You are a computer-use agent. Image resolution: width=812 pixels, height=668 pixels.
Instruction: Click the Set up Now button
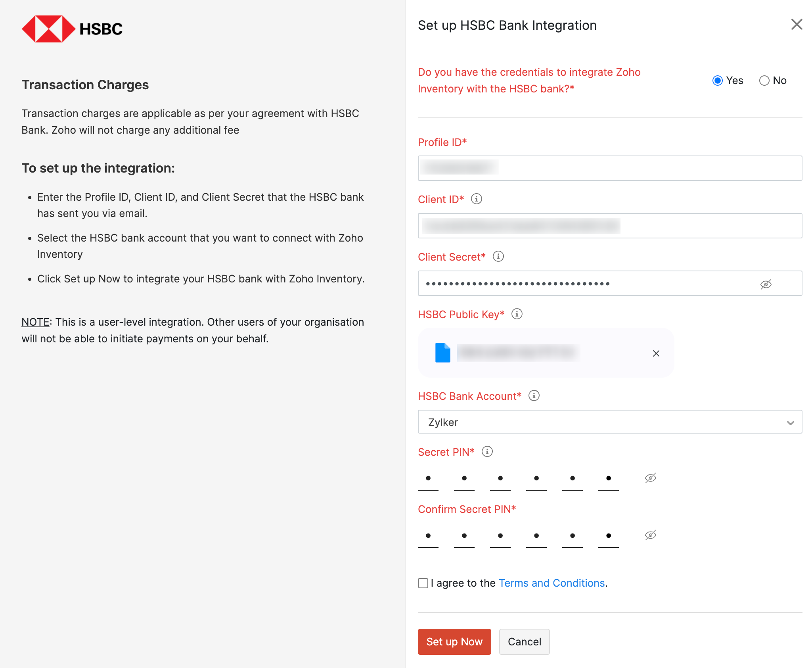point(454,641)
